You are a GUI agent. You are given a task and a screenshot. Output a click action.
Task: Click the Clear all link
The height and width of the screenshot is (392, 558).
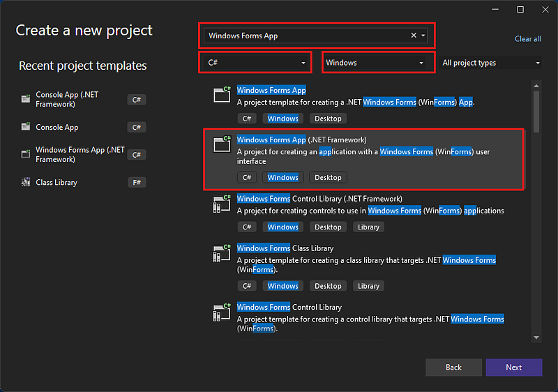point(528,39)
